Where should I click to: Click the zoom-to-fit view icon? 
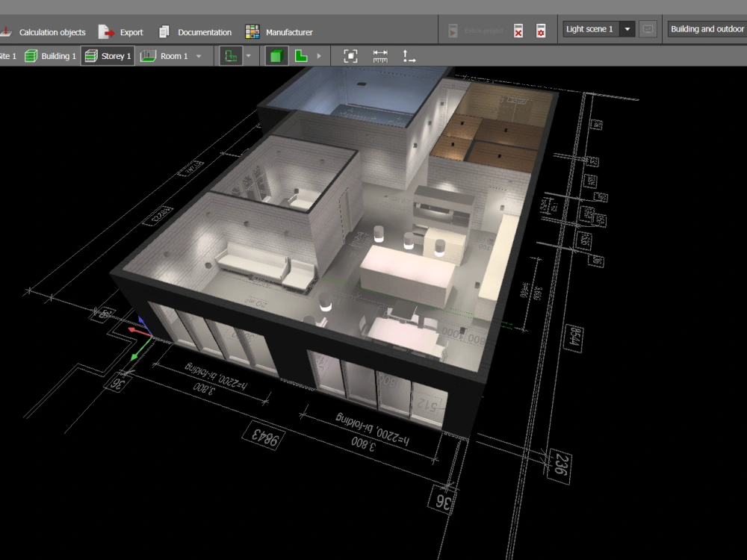pyautogui.click(x=350, y=55)
